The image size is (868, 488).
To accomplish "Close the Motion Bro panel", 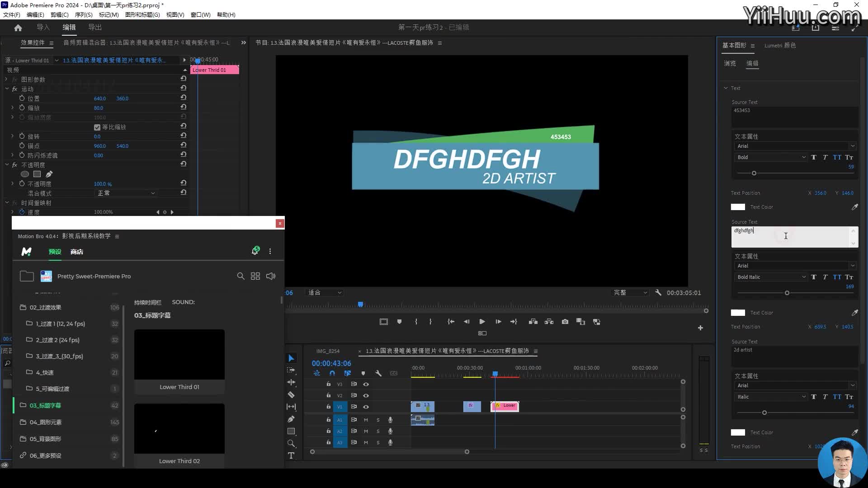I will [x=280, y=223].
